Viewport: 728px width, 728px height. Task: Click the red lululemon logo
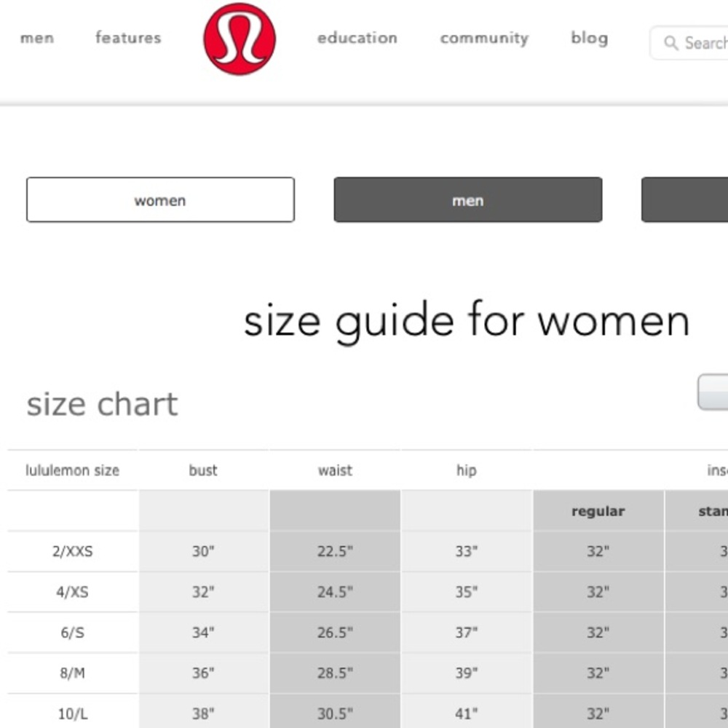240,39
